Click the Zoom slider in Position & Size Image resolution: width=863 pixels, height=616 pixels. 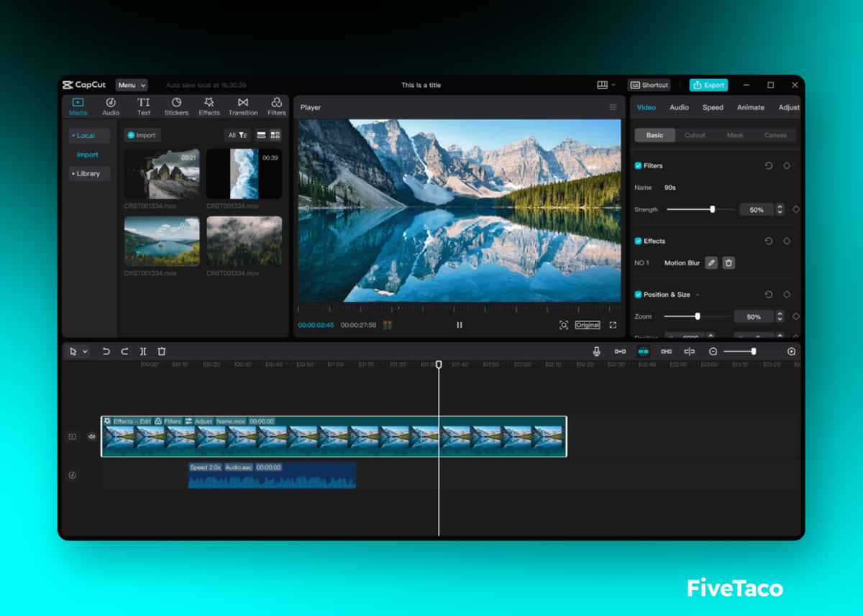pyautogui.click(x=696, y=316)
